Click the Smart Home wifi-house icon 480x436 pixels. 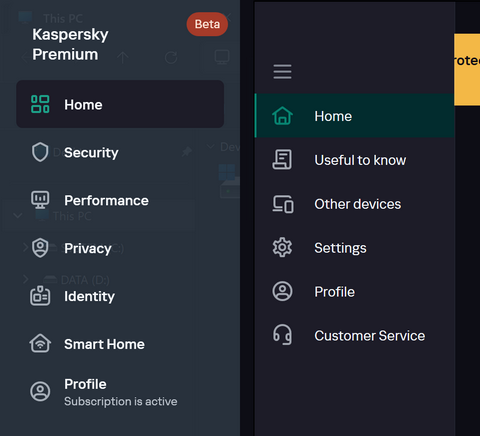point(40,343)
